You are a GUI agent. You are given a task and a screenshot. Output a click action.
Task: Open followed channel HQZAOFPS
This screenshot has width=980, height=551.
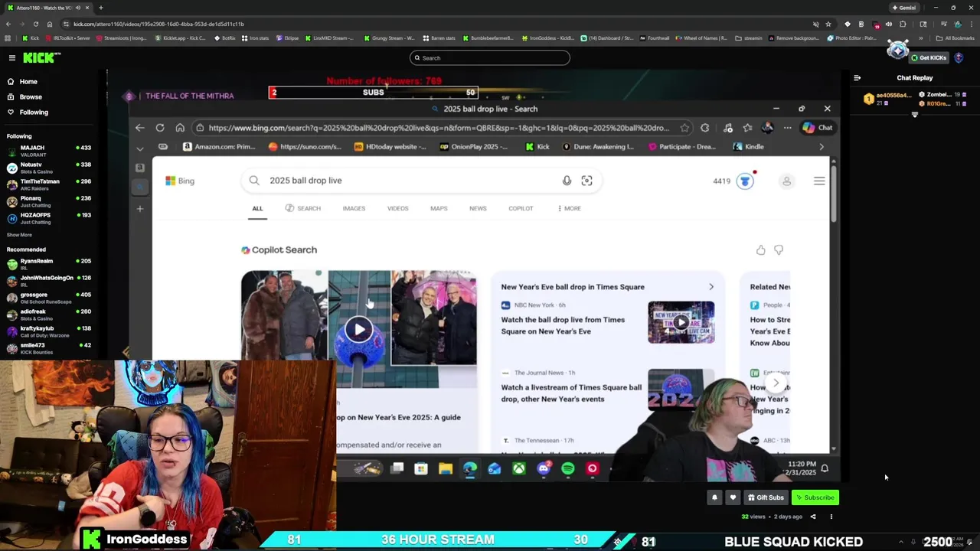50,218
